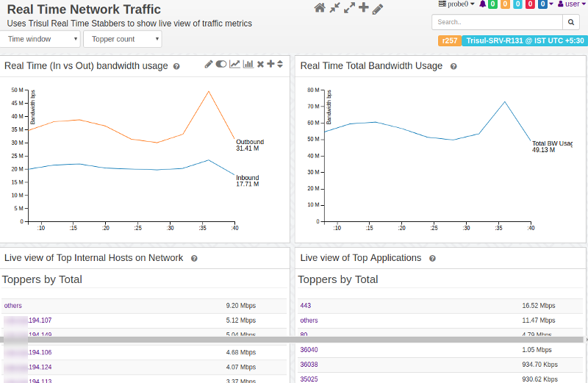The image size is (588, 383).
Task: Open the Time window dropdown
Action: click(40, 39)
